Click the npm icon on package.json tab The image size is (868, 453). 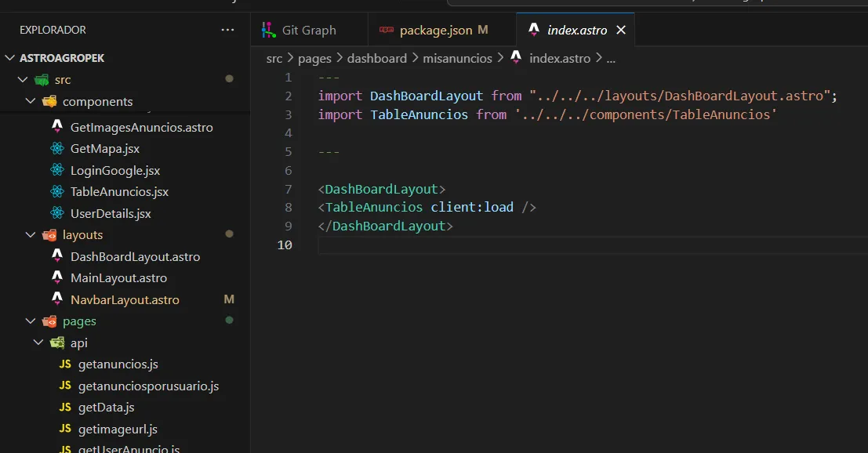click(387, 30)
